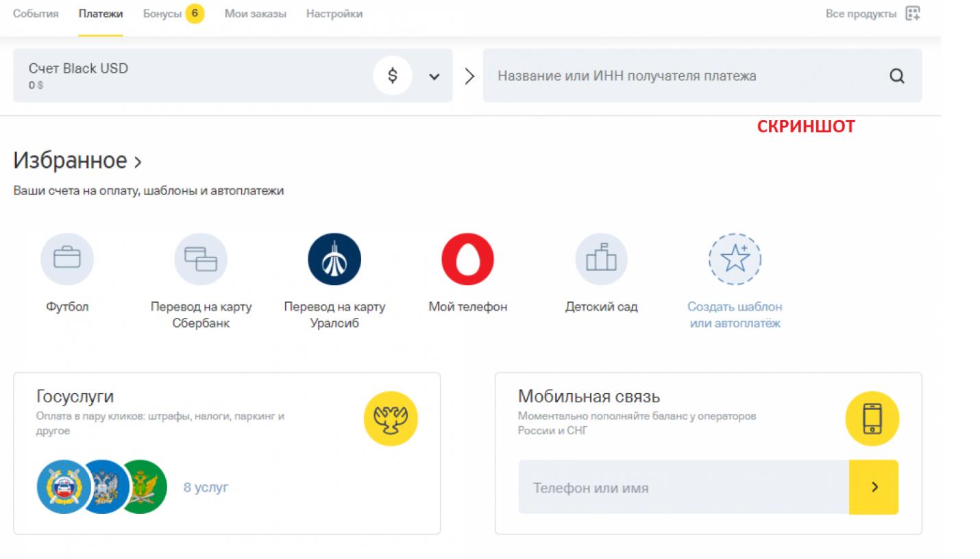This screenshot has width=980, height=559.
Task: Expand the account selector chevron
Action: [x=434, y=76]
